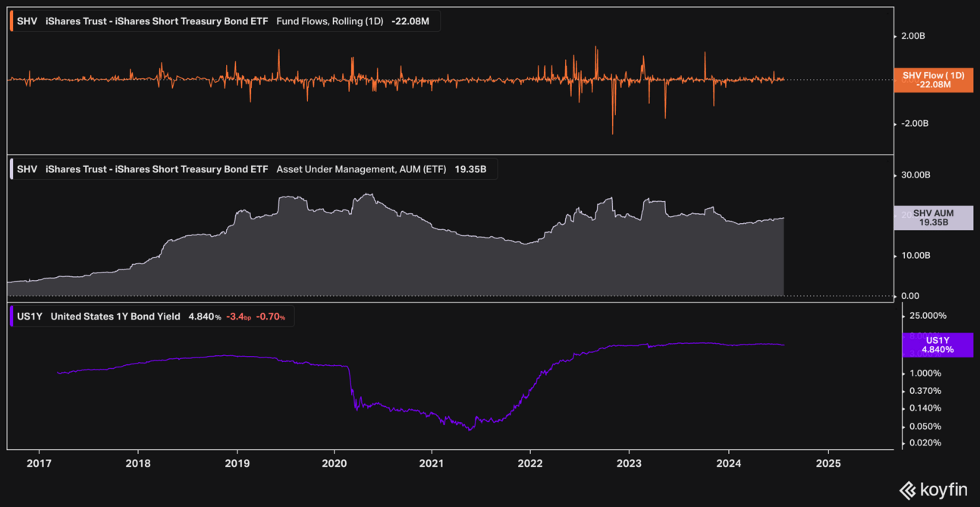Screen dimensions: 980x507
Task: Click the white SHV AUM legend color bar
Action: coord(11,169)
